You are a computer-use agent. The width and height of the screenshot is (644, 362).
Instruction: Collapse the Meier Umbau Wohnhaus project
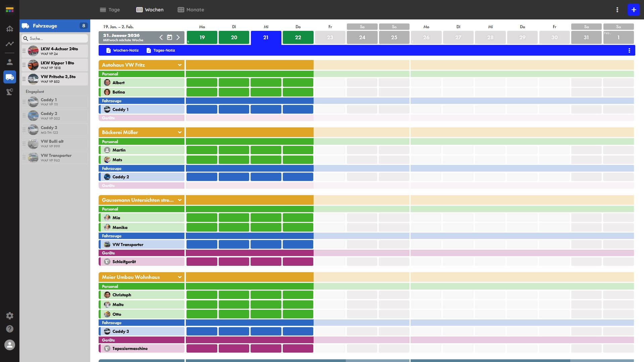(180, 277)
